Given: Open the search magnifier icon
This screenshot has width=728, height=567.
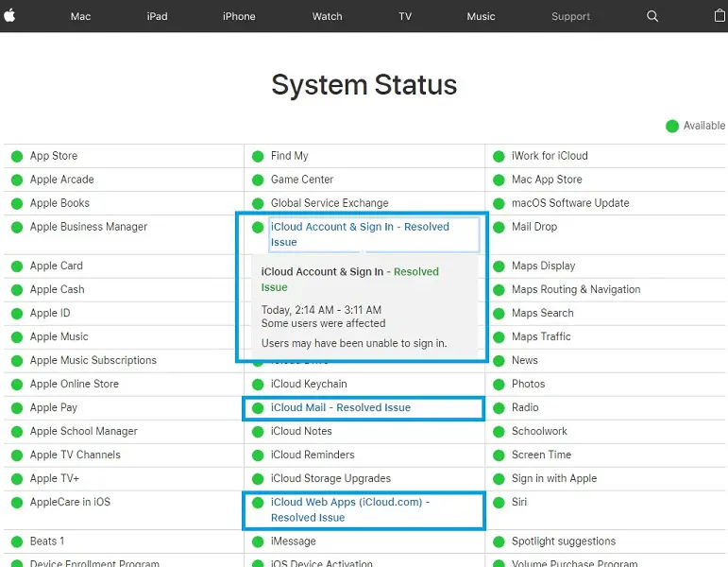Looking at the screenshot, I should pos(652,16).
